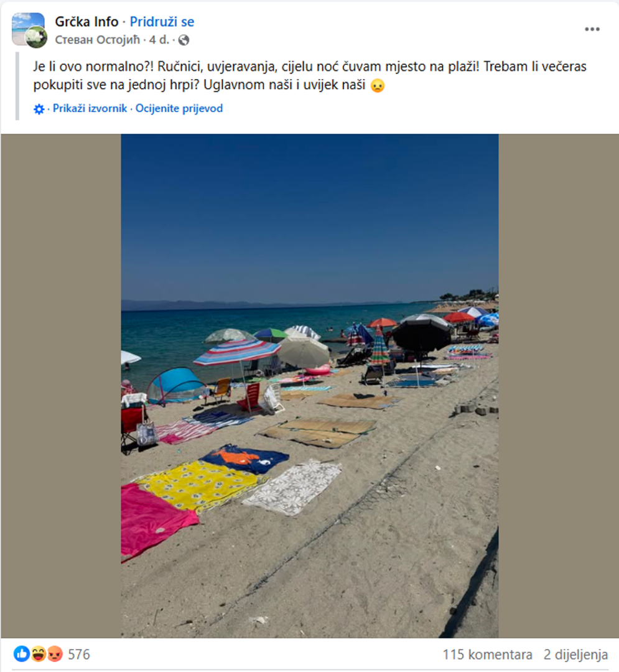619x672 pixels.
Task: Click Ocijenite prijevod link
Action: coord(179,108)
